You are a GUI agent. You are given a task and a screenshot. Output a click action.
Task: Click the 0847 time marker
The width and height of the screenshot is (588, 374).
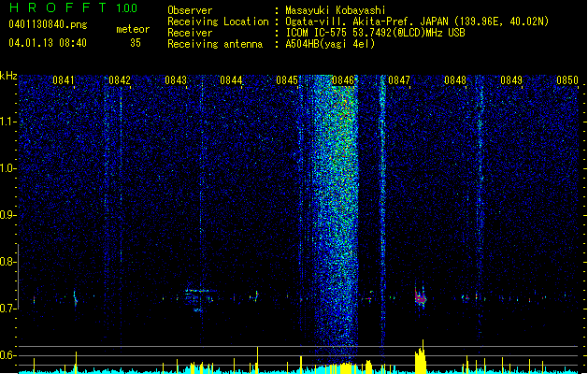(x=399, y=80)
